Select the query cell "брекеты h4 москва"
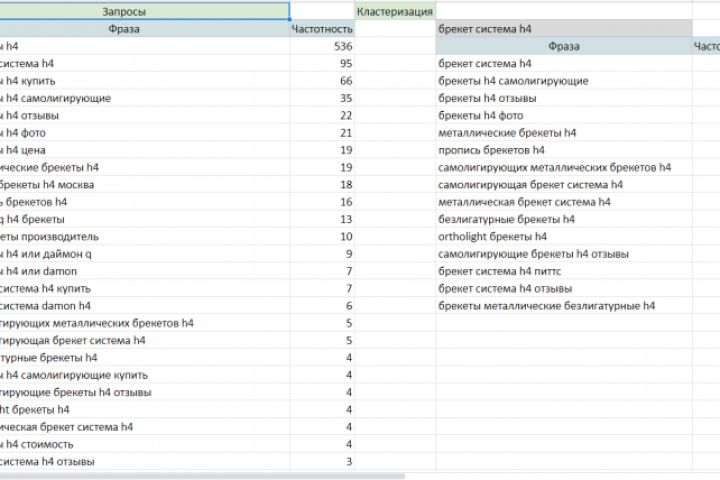720x480 pixels. [x=144, y=185]
